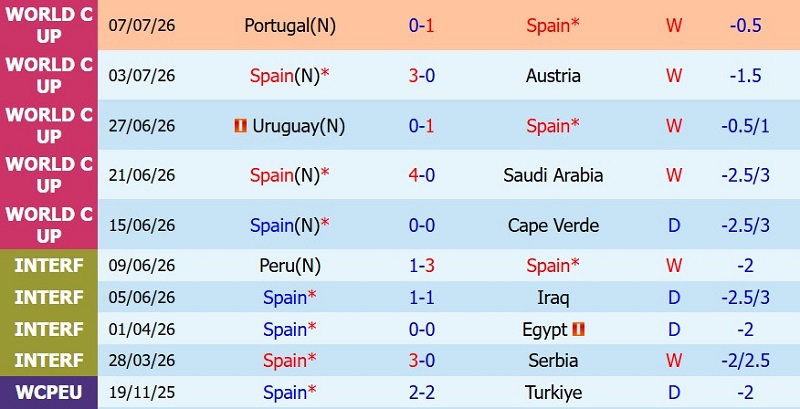
Task: Open the Serbia team link
Action: coord(553,361)
